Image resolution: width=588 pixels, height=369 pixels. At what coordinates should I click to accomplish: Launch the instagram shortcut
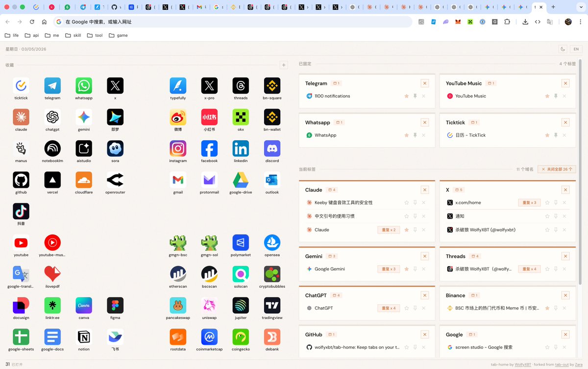(178, 148)
